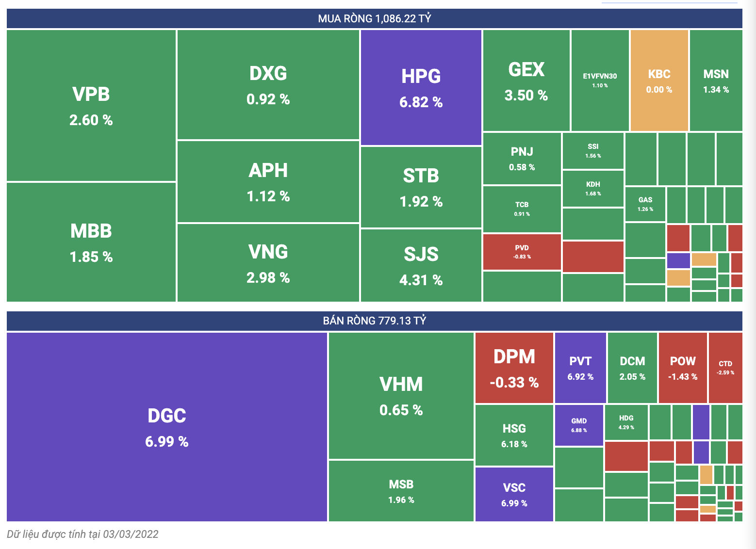Click the orange KBC 0.00% block

(x=659, y=81)
